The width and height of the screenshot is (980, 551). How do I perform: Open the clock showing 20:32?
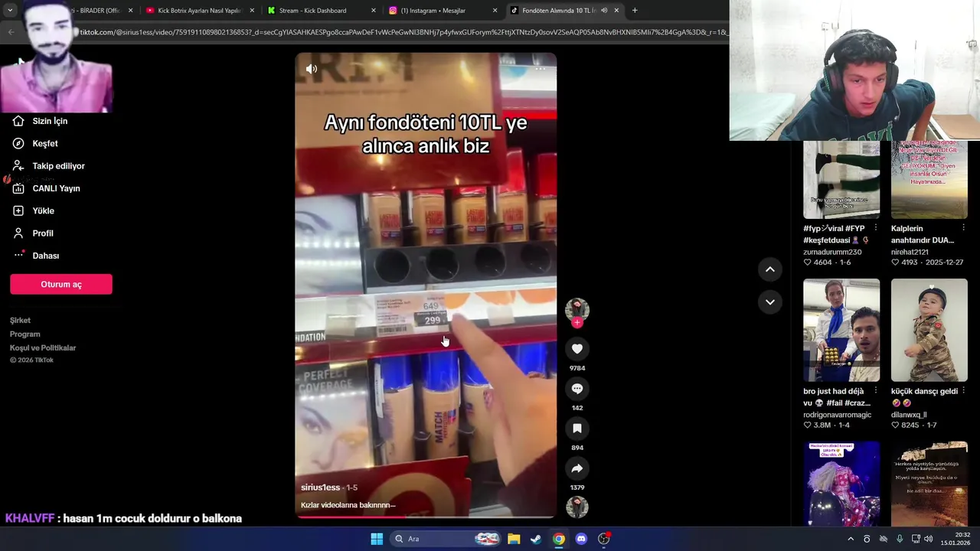pos(956,539)
